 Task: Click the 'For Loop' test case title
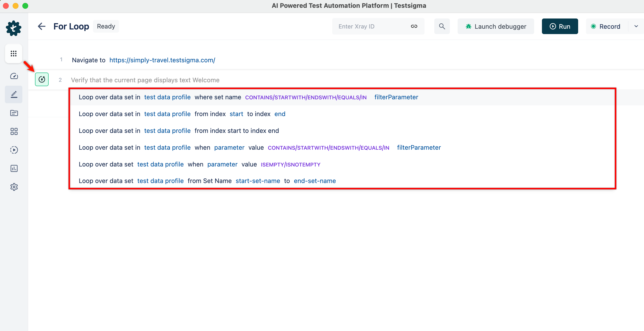(x=71, y=26)
